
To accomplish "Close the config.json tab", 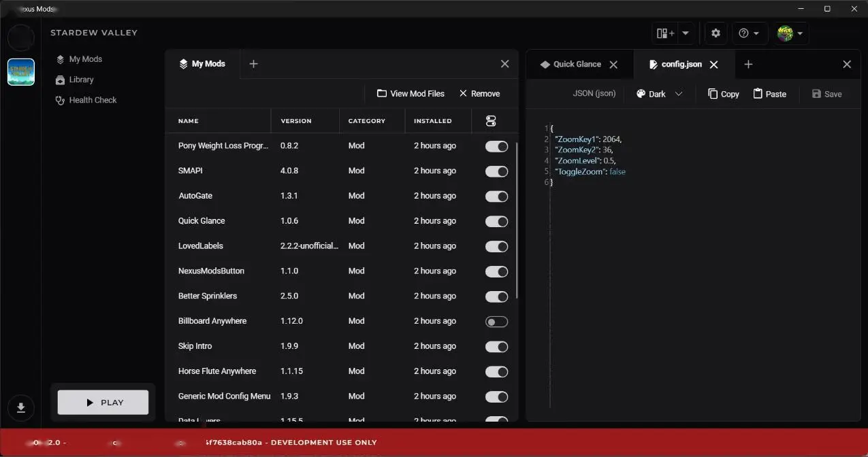I will pos(714,65).
